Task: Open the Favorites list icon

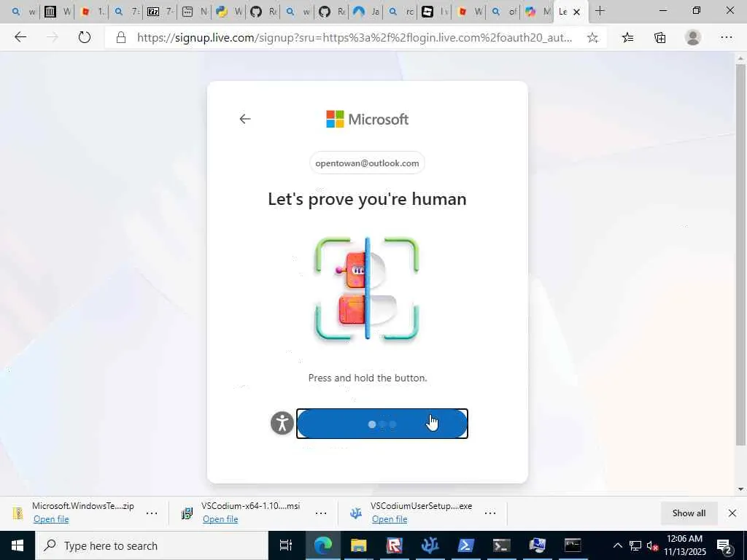Action: (x=627, y=38)
